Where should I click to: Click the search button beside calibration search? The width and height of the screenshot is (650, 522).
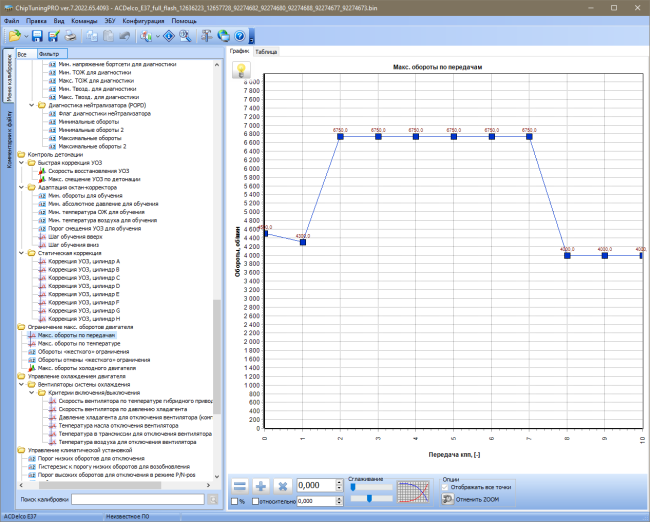coord(213,500)
